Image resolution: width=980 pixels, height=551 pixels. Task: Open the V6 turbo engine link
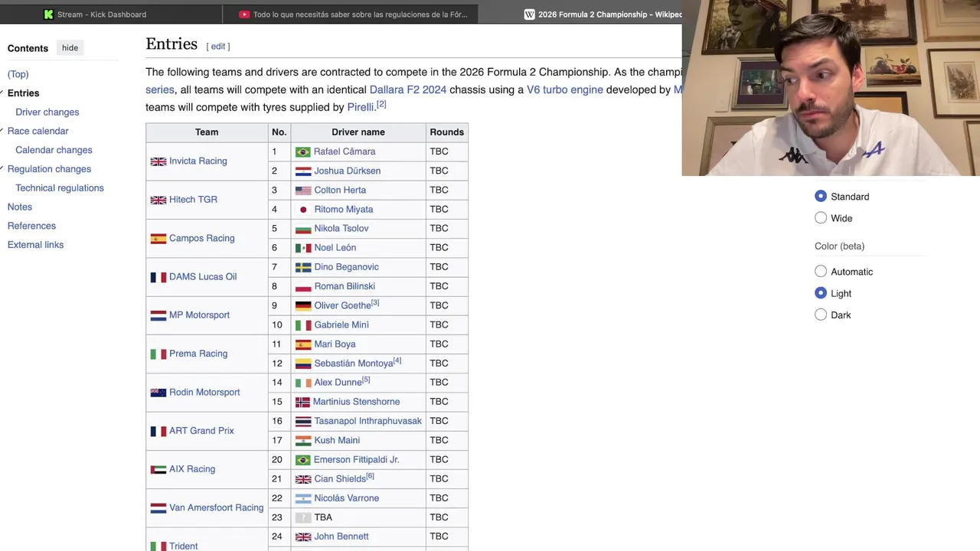[x=565, y=90]
